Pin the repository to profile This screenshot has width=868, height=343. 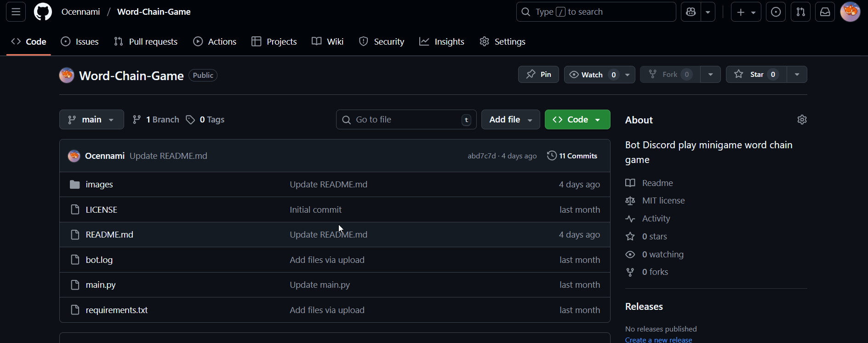538,75
